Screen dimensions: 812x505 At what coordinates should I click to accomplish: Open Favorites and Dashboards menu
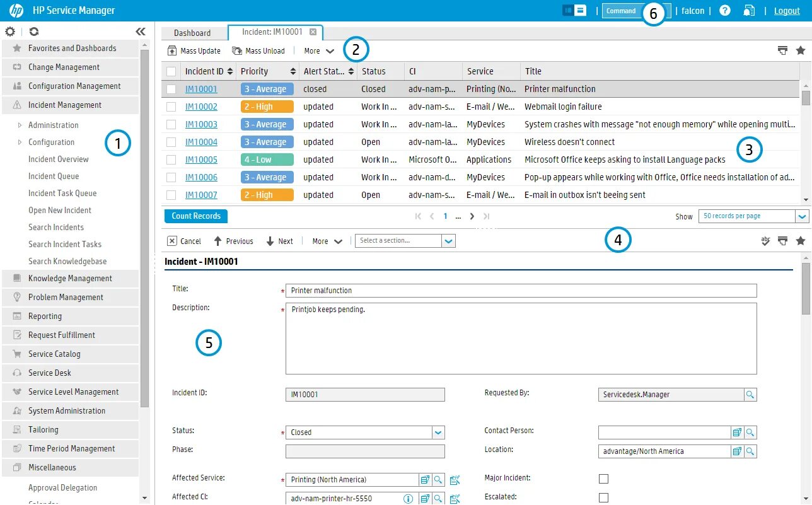pos(70,49)
